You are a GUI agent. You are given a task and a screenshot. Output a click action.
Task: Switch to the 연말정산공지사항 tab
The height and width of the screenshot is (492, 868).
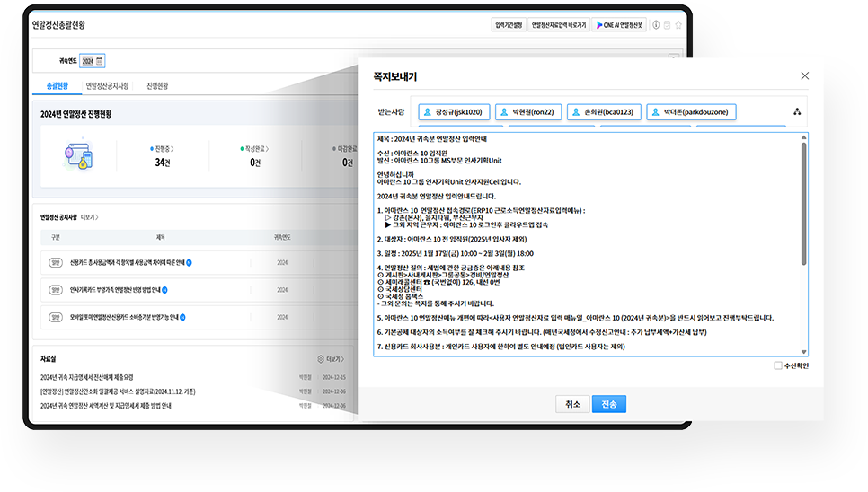(x=108, y=85)
